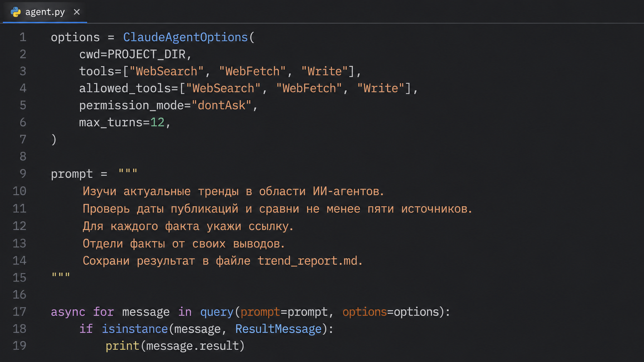The height and width of the screenshot is (362, 644).
Task: Click options=options argument on line 17
Action: [x=391, y=312]
